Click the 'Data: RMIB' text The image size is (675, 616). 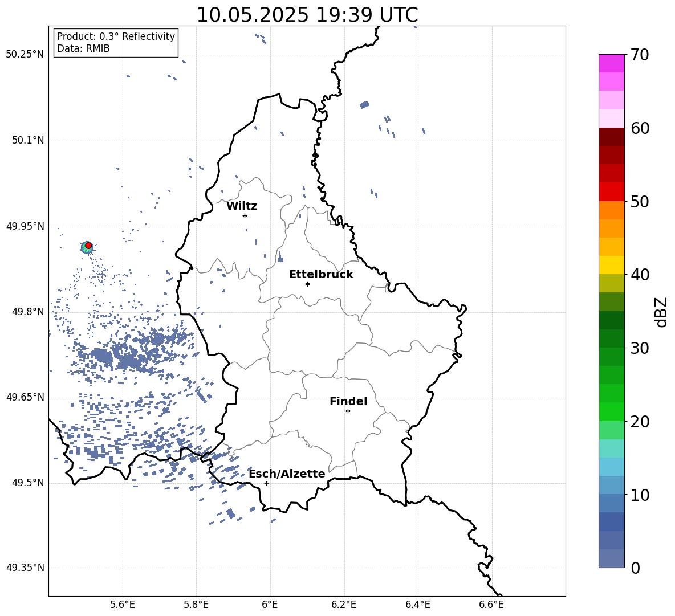pyautogui.click(x=83, y=48)
